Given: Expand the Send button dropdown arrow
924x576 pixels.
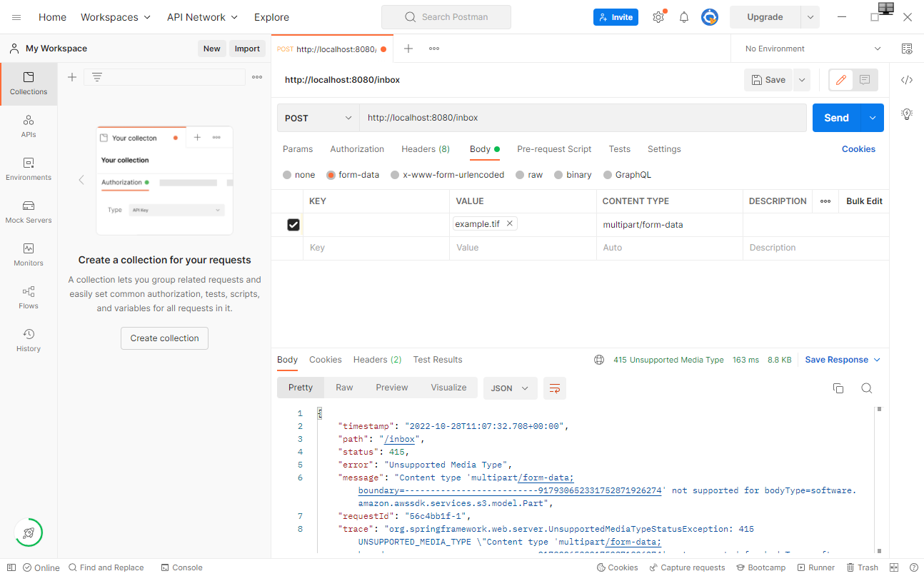Looking at the screenshot, I should (873, 118).
